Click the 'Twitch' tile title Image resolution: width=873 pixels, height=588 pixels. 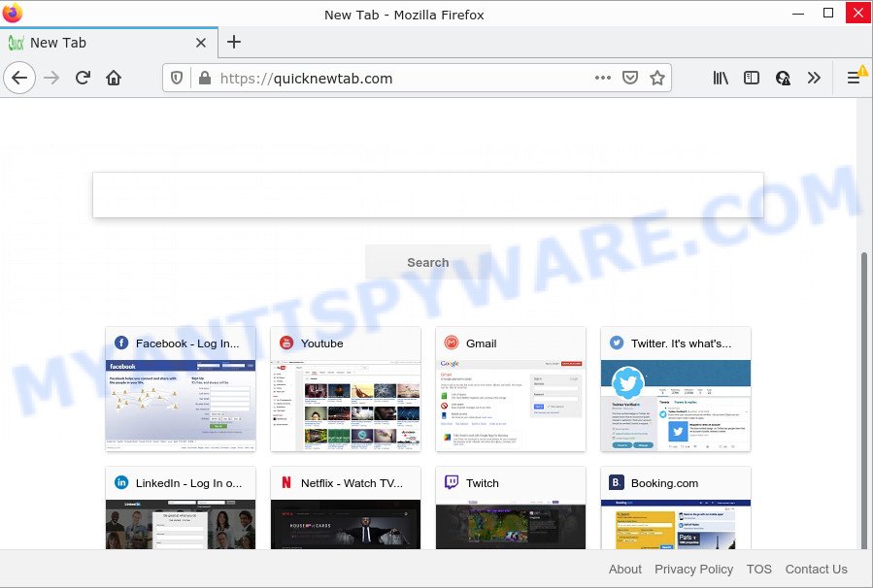click(483, 483)
